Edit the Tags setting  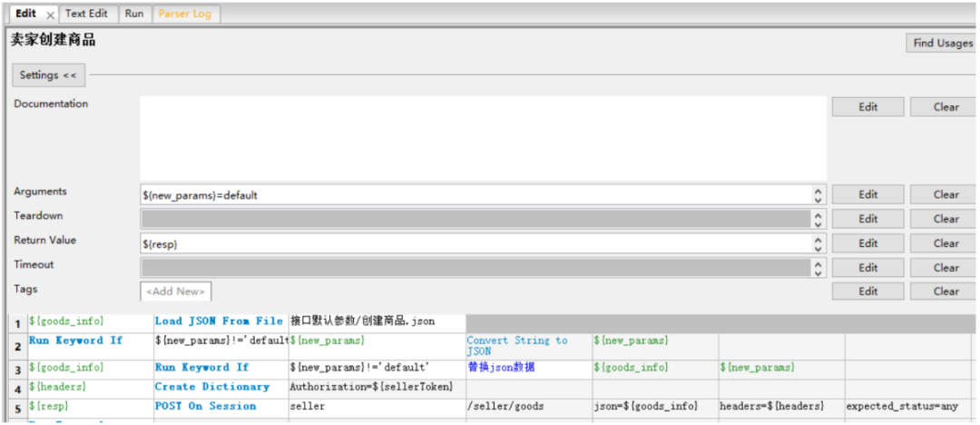(x=867, y=292)
